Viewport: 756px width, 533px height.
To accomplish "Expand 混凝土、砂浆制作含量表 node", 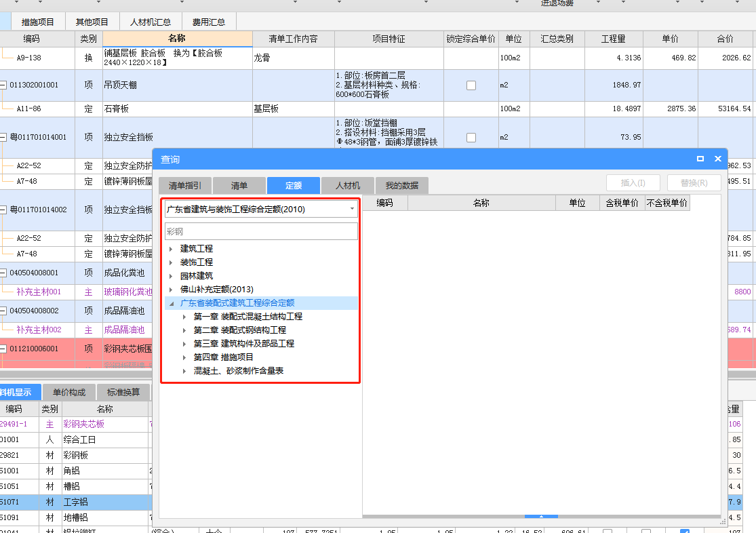I will [x=184, y=371].
